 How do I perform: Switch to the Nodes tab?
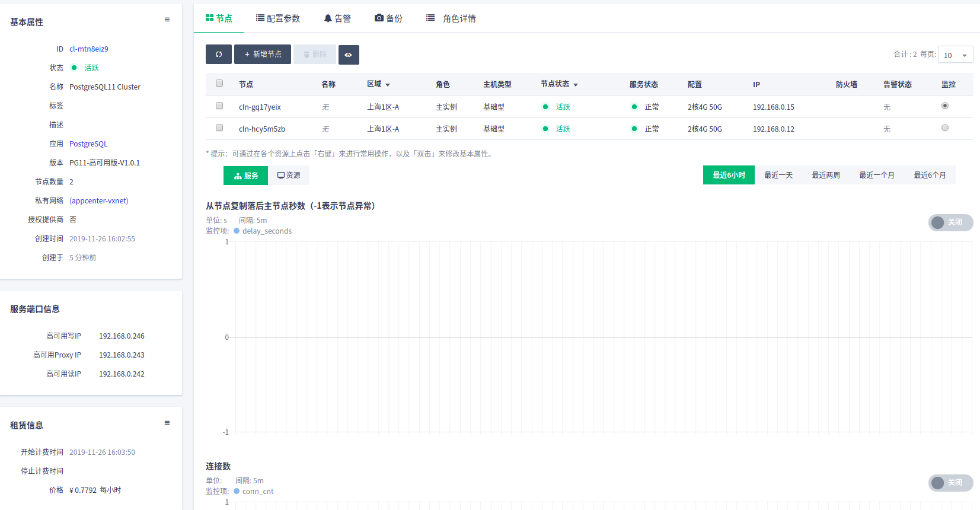tap(219, 18)
